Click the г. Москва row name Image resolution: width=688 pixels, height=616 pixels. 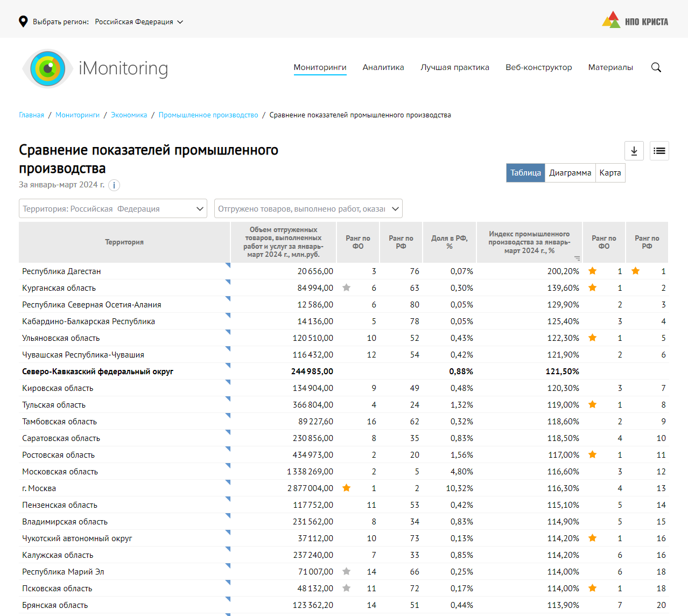(39, 488)
